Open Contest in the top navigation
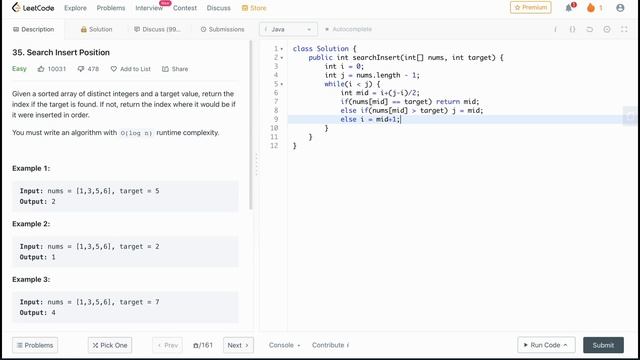This screenshot has height=360, width=640. (x=184, y=8)
